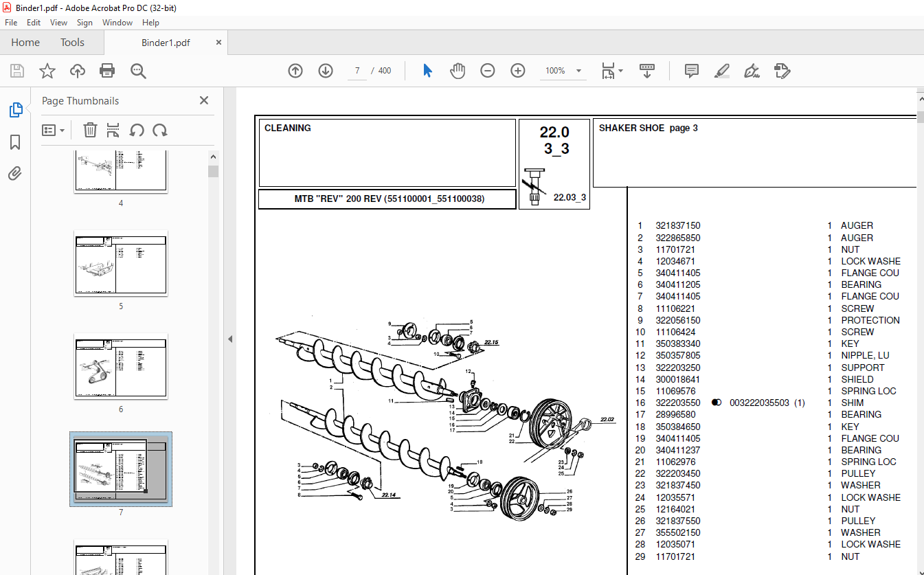The width and height of the screenshot is (924, 575).
Task: Select the Binder1.pdf document tab
Action: [x=166, y=43]
